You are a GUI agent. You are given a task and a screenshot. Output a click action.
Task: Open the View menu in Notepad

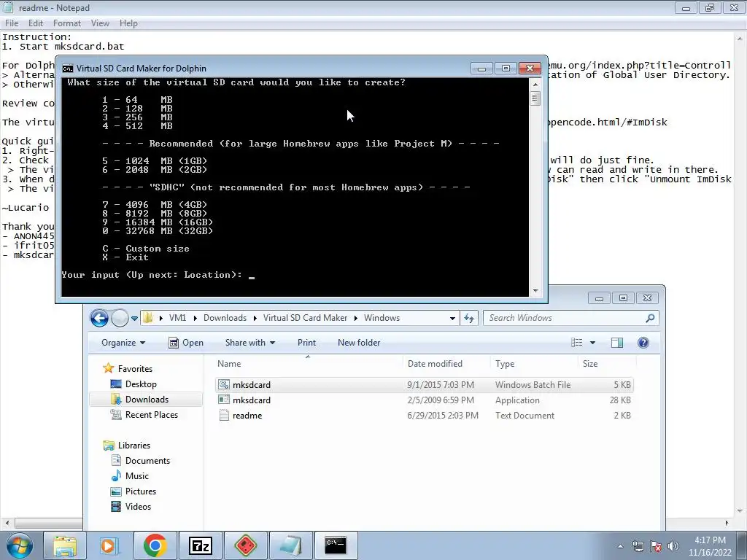click(x=100, y=23)
